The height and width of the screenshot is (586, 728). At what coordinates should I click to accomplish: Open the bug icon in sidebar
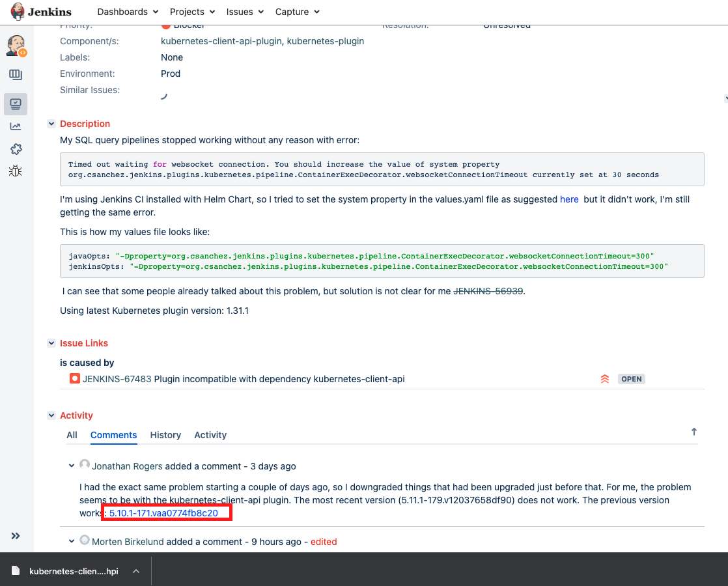pyautogui.click(x=16, y=171)
